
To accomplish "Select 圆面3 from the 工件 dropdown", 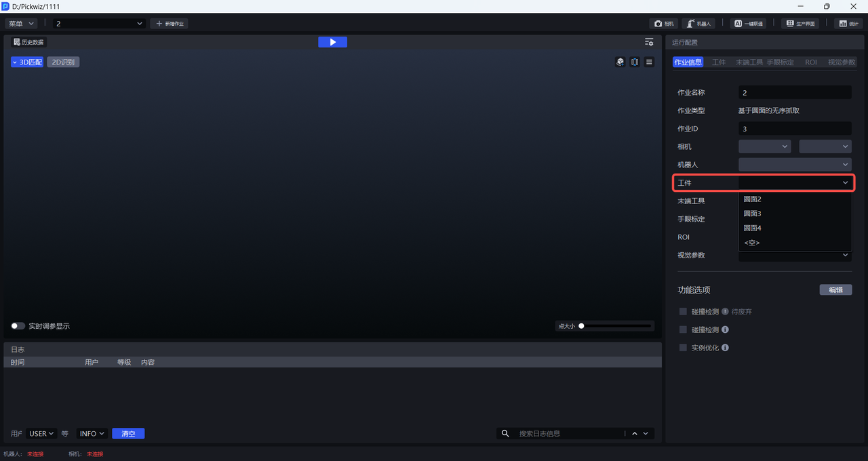I will tap(752, 214).
